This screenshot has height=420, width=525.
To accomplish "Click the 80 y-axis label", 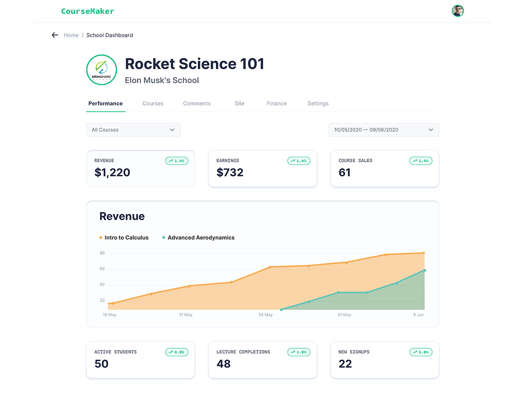I will [102, 253].
